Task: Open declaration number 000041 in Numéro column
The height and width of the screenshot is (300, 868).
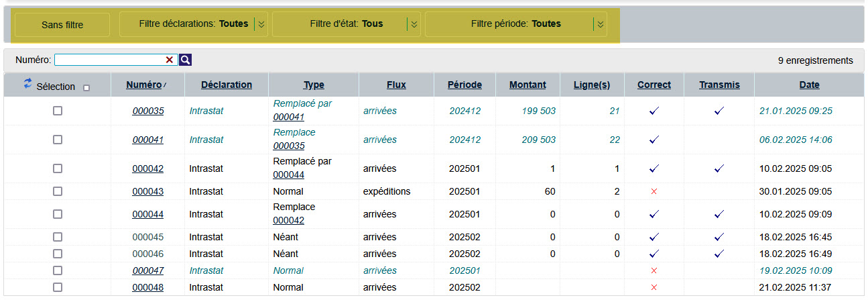Action: (x=147, y=140)
